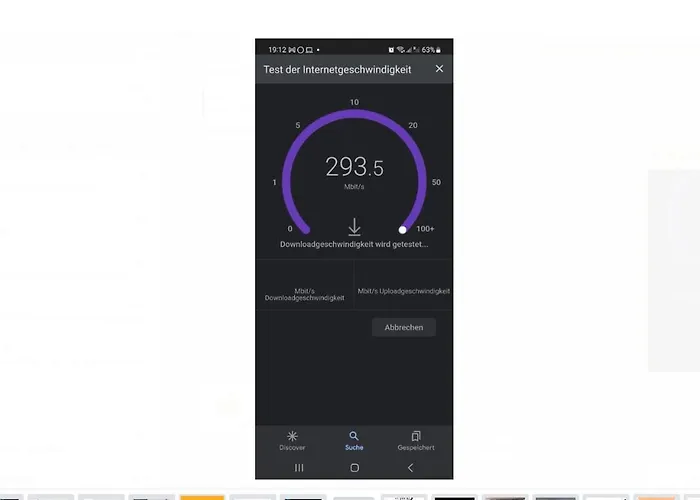Image resolution: width=700 pixels, height=500 pixels.
Task: Switch to the Suche tab
Action: click(x=354, y=441)
